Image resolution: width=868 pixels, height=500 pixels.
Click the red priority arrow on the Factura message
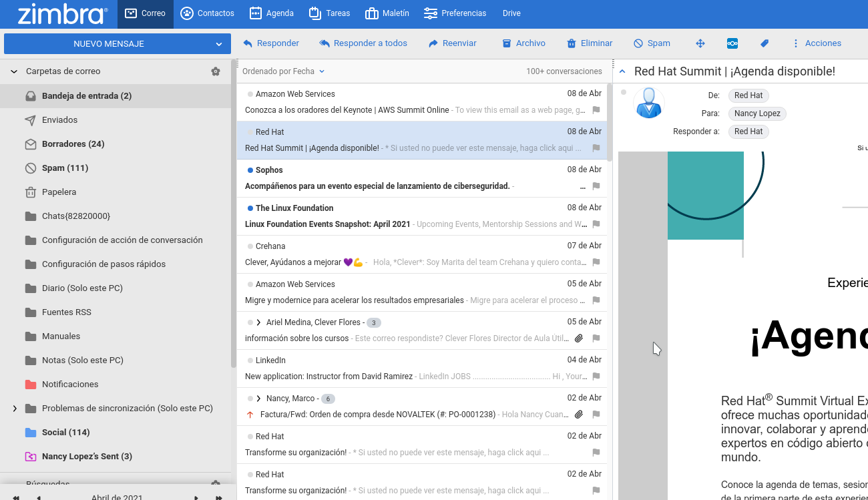click(250, 415)
